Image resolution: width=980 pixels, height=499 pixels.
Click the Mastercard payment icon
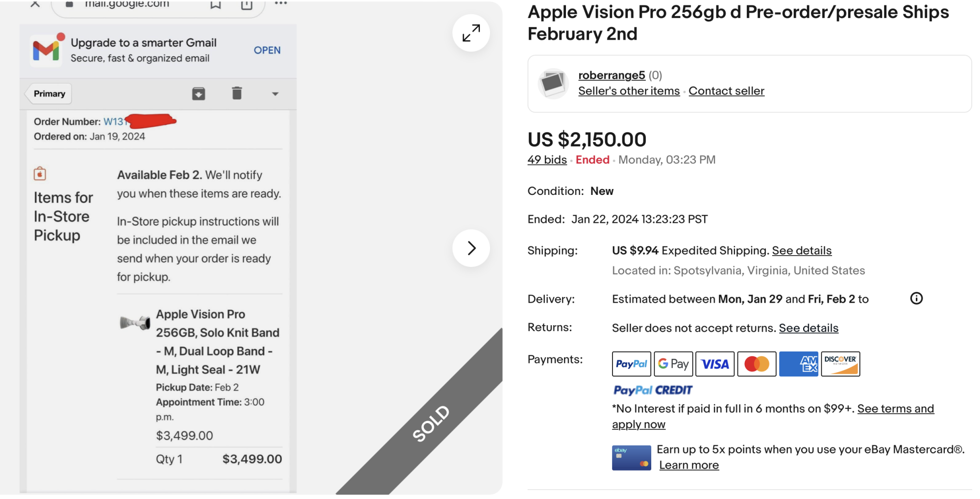[757, 364]
